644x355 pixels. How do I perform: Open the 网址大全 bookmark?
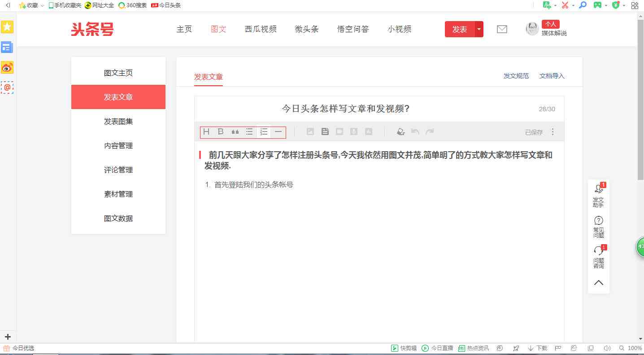[x=100, y=5]
